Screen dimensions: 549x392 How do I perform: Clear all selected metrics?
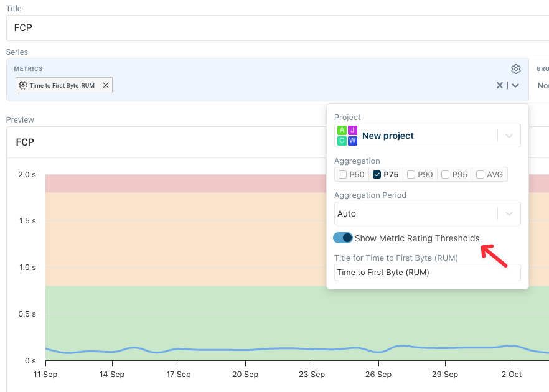pyautogui.click(x=500, y=85)
